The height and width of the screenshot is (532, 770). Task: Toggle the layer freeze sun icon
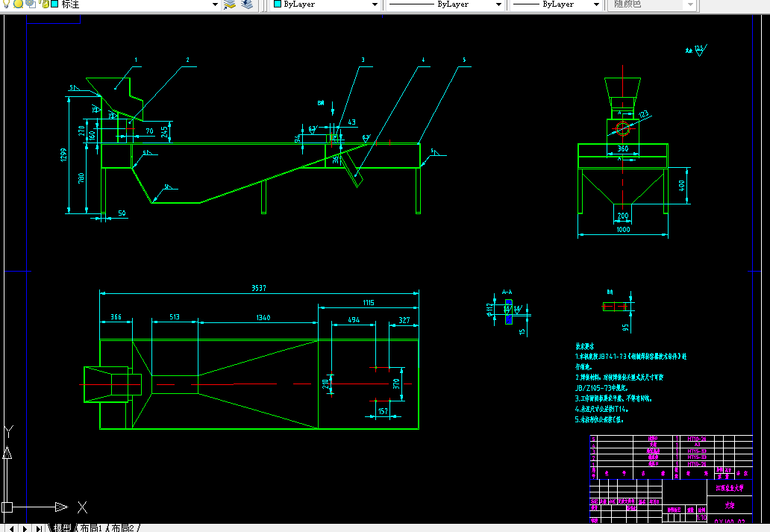(x=19, y=4)
